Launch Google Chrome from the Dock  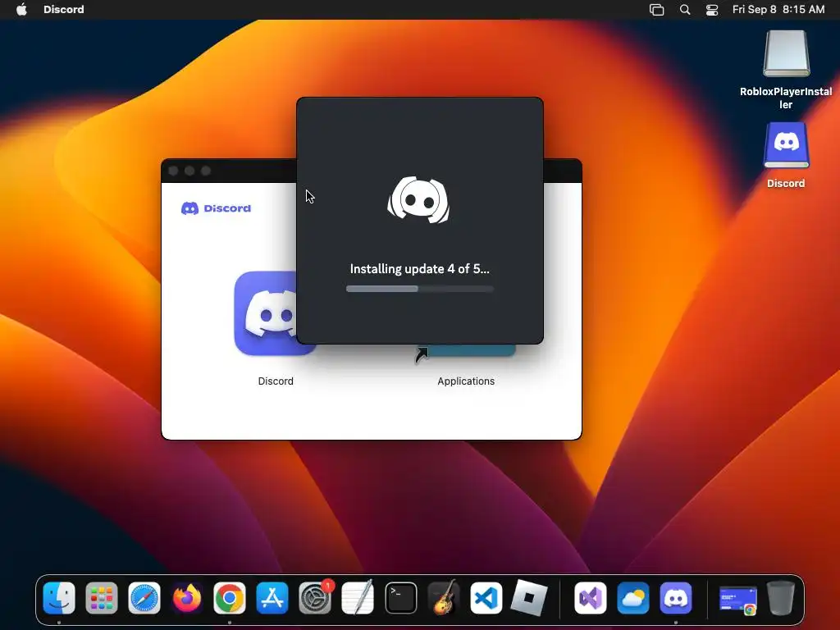[230, 598]
